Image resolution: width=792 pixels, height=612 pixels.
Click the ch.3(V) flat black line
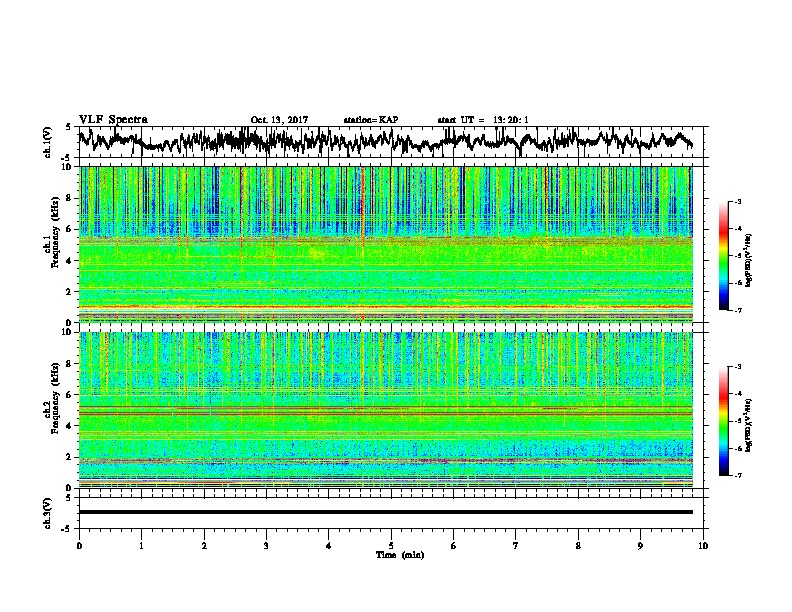click(x=386, y=512)
